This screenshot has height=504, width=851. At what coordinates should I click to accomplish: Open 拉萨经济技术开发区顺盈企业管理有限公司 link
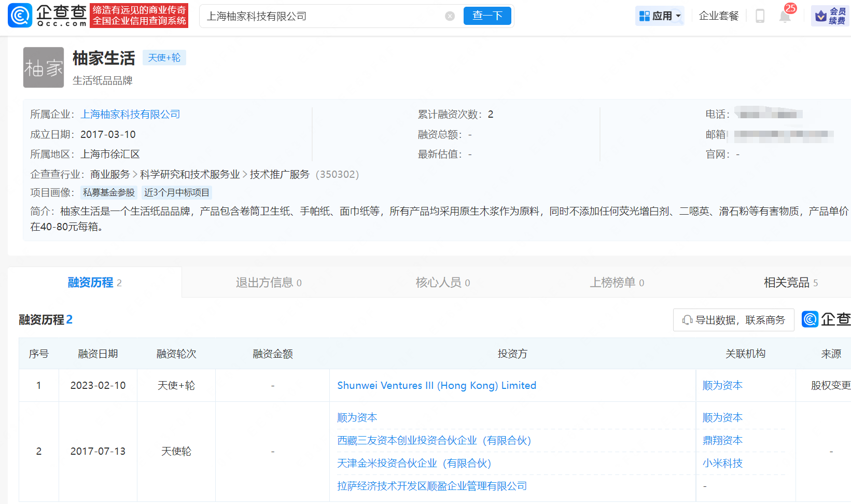(432, 486)
